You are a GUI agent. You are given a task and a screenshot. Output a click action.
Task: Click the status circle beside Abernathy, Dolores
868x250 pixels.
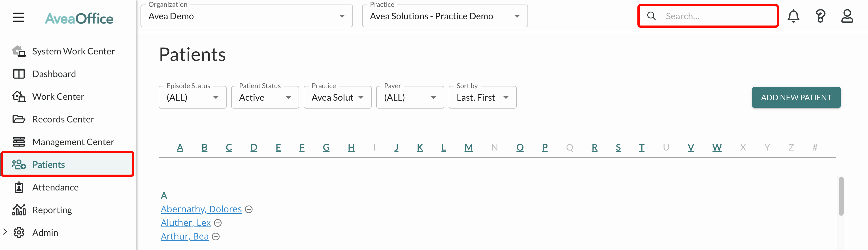point(249,209)
